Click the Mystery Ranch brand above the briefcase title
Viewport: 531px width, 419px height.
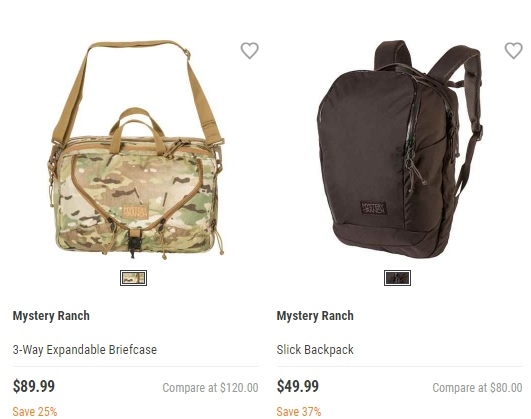tap(51, 316)
